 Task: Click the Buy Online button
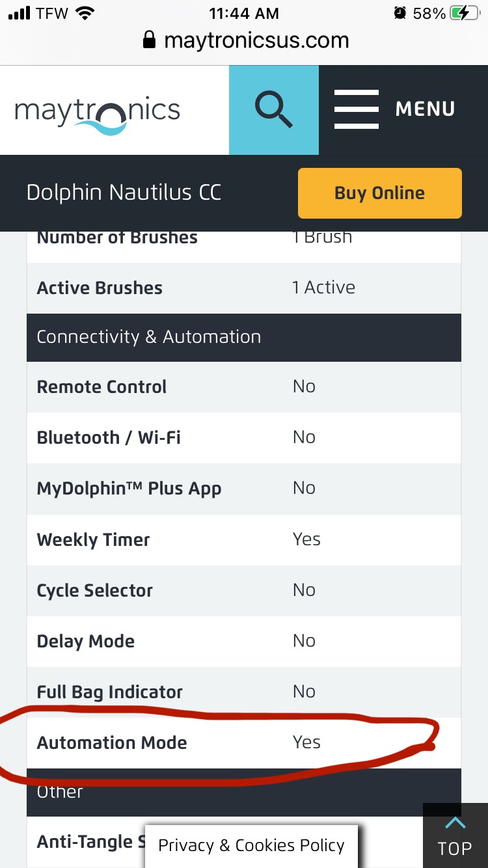pos(380,193)
